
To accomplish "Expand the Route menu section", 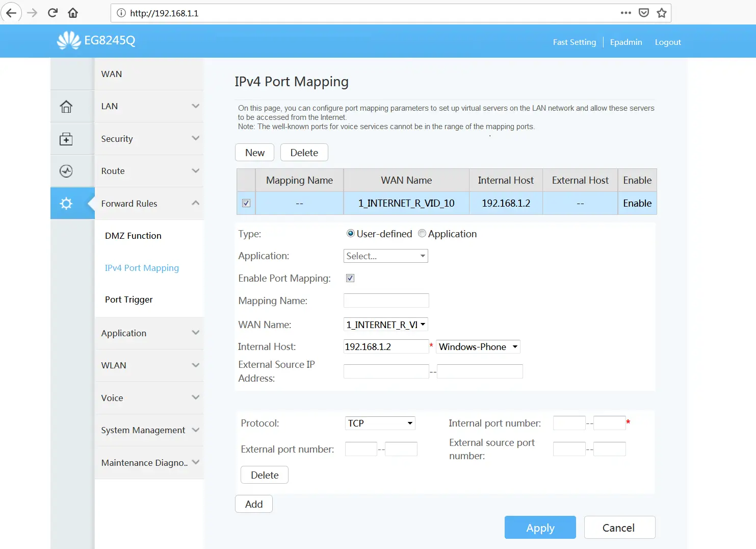I will click(149, 171).
